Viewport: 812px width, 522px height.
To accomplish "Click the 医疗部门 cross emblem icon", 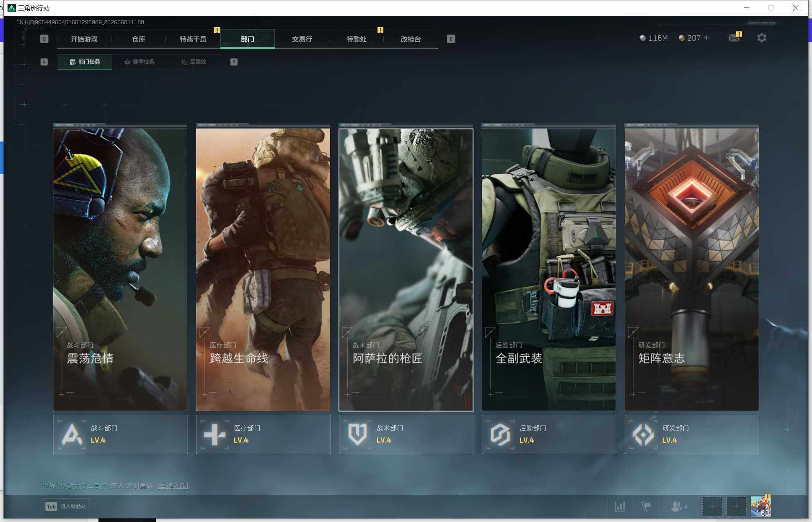I will (215, 435).
